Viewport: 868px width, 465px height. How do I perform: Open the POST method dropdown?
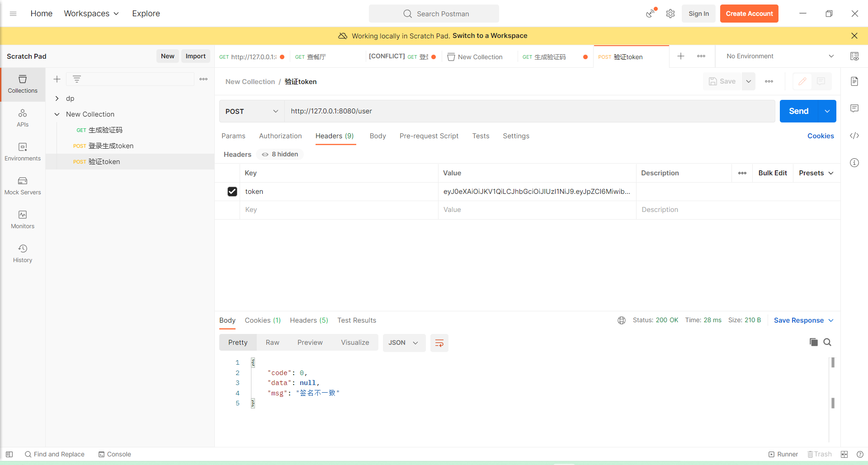click(251, 111)
